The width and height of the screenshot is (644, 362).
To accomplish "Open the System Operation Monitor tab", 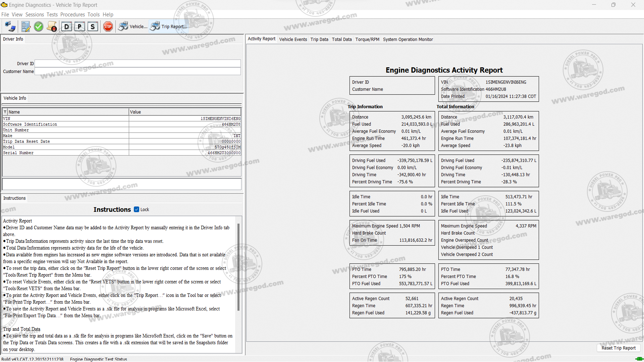I will (x=408, y=39).
